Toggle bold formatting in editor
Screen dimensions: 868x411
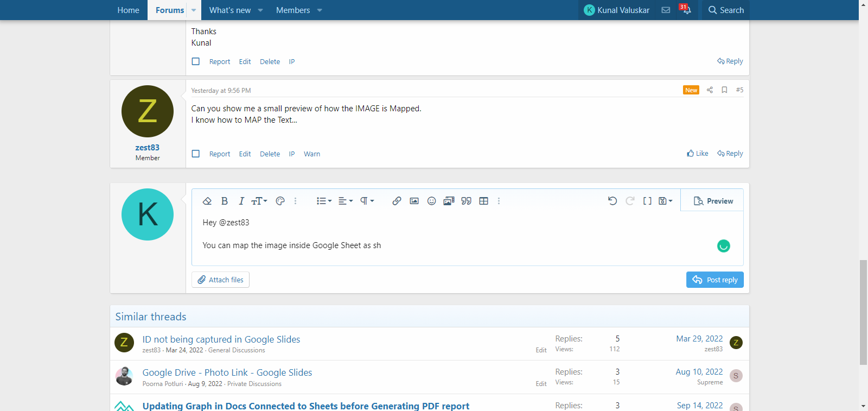pyautogui.click(x=225, y=201)
